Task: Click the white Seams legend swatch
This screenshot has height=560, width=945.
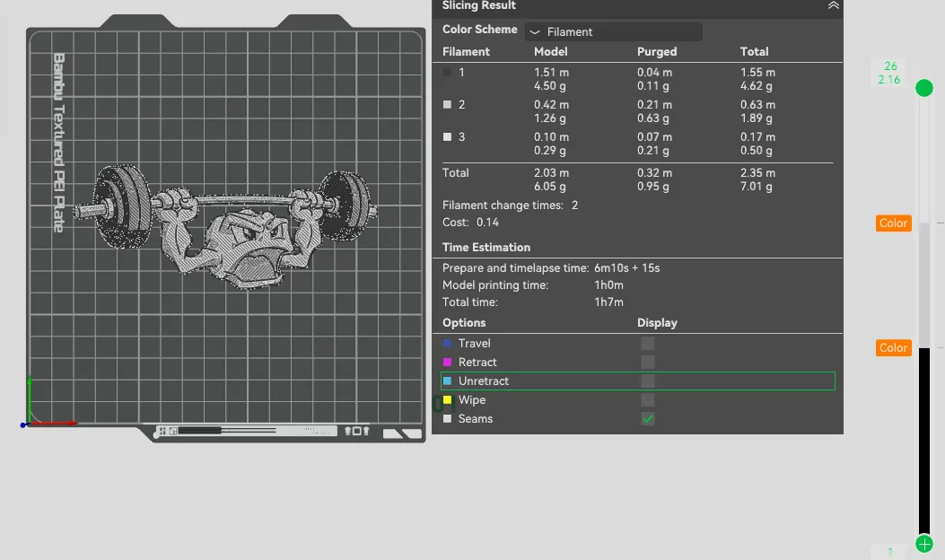Action: pyautogui.click(x=447, y=419)
